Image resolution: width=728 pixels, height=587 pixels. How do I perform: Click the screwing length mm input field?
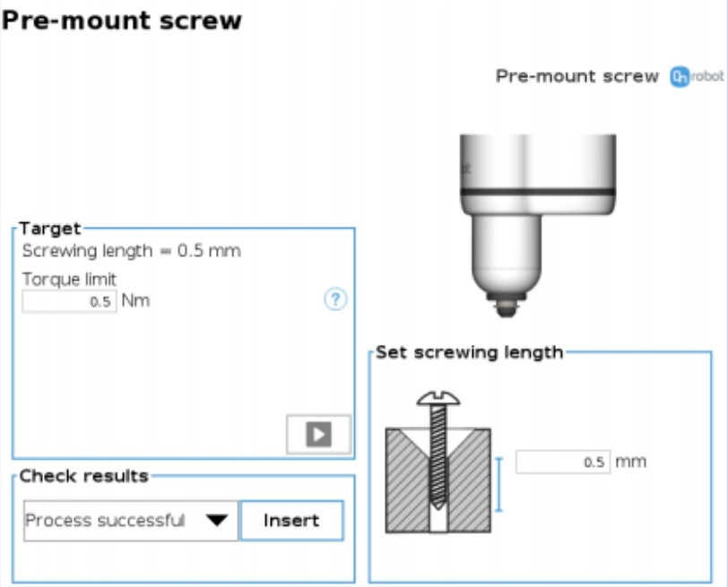(x=563, y=462)
